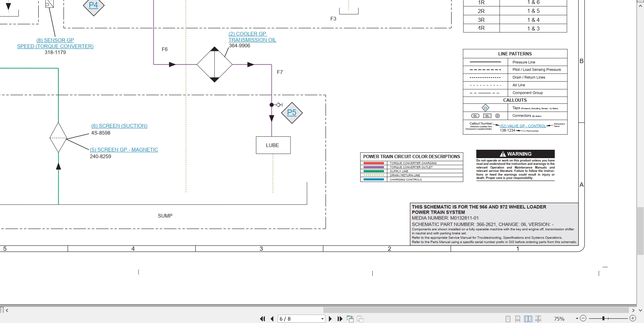Click the 75% zoom percentage value

click(x=559, y=319)
